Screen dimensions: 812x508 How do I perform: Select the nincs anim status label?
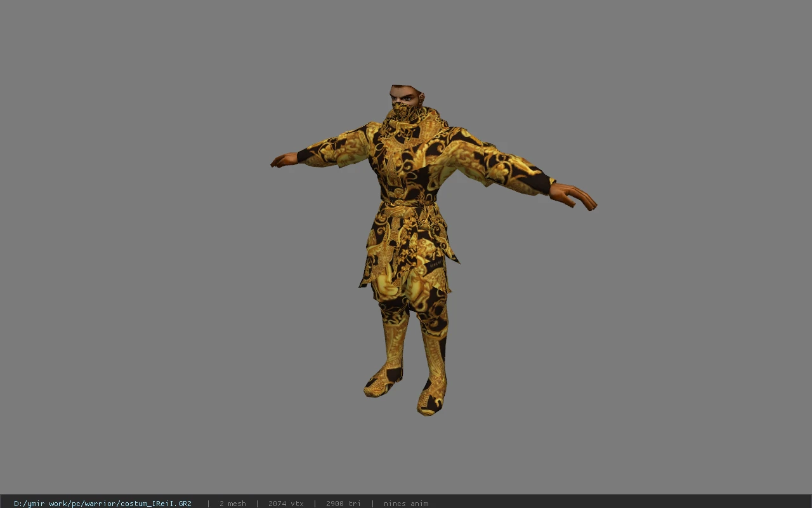tap(406, 504)
